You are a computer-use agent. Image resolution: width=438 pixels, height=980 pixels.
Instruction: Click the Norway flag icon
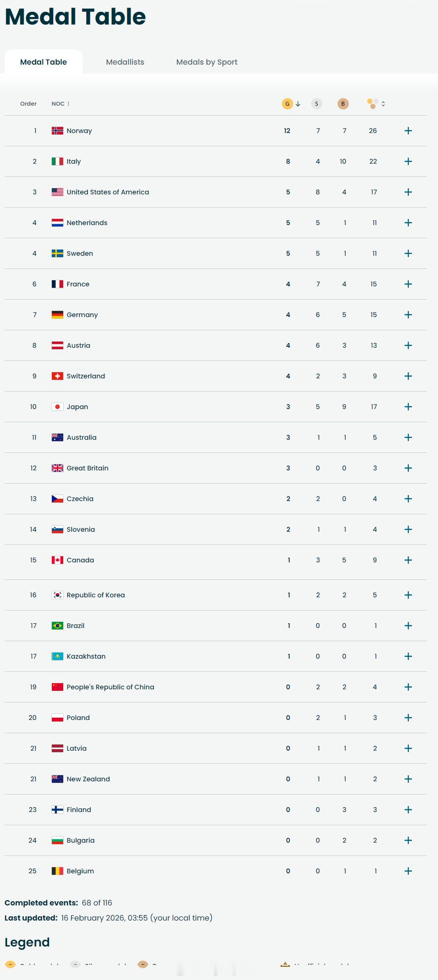(x=58, y=131)
